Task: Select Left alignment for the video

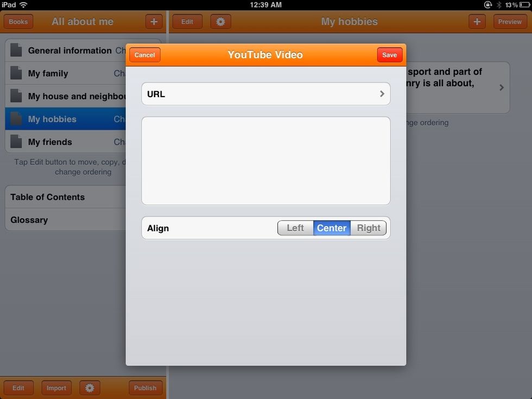Action: click(295, 227)
